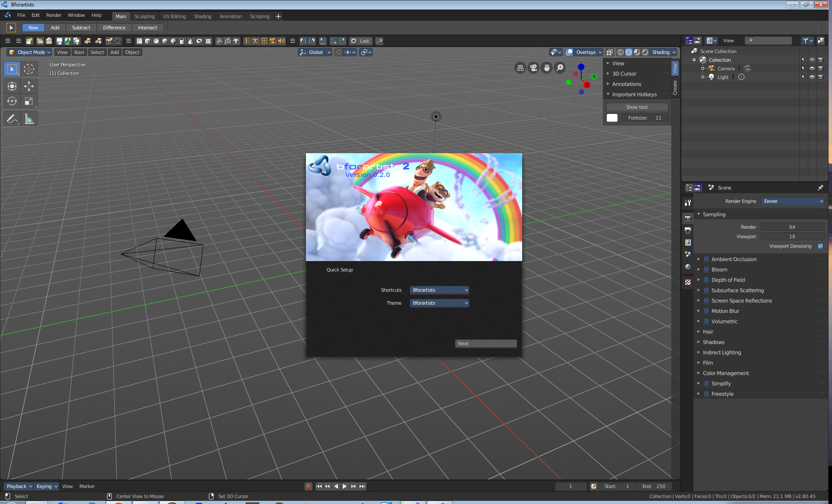Select the Measure tool

click(x=29, y=119)
